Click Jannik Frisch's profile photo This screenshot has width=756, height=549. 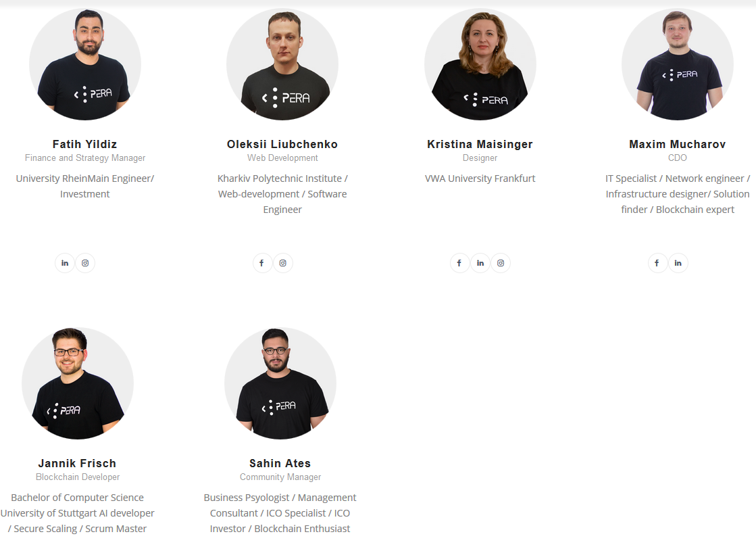78,383
